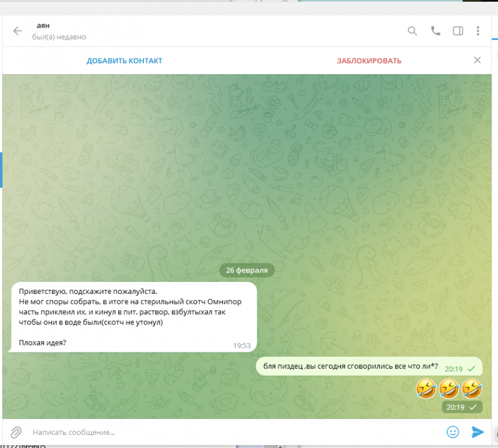This screenshot has width=498, height=448.
Task: Click ДОБАВИТЬ КОНТАКТ button
Action: tap(124, 61)
